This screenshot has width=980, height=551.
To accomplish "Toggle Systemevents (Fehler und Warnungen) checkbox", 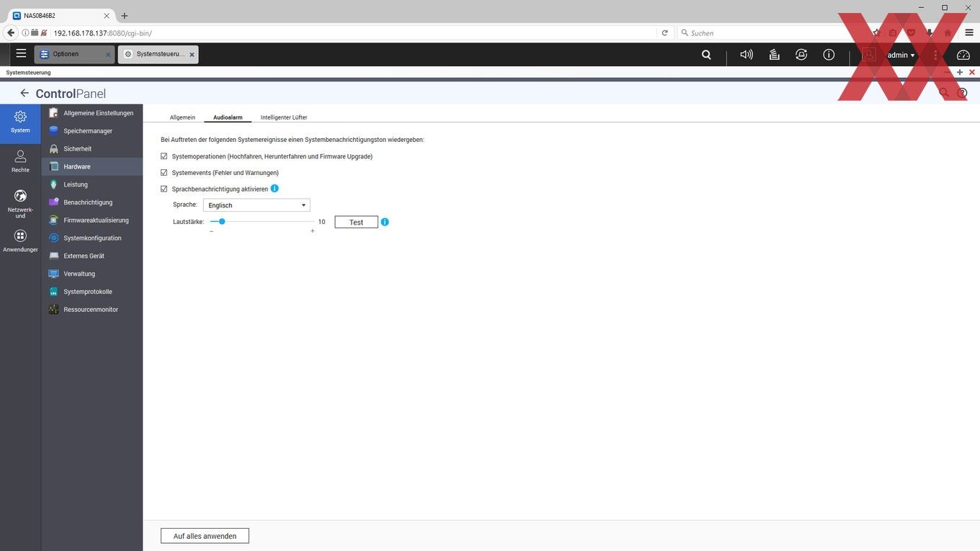I will pos(164,173).
